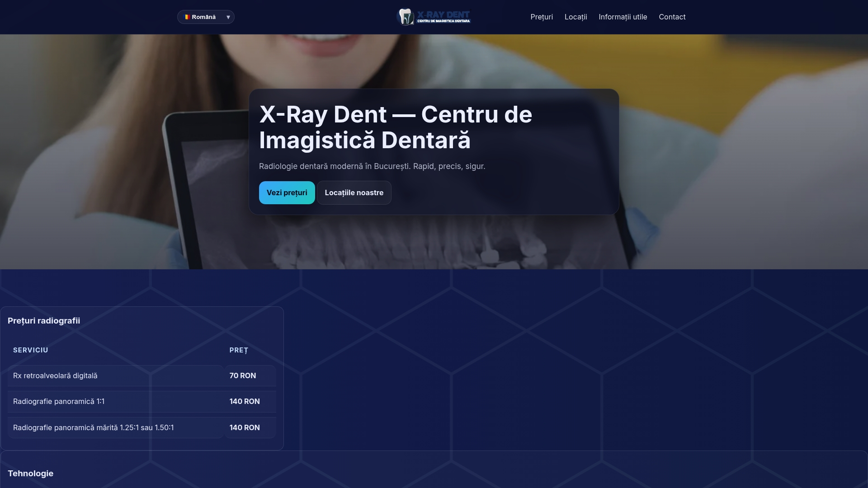
Task: Click the 'Radiologie dentară modernă' tagline
Action: (x=372, y=166)
